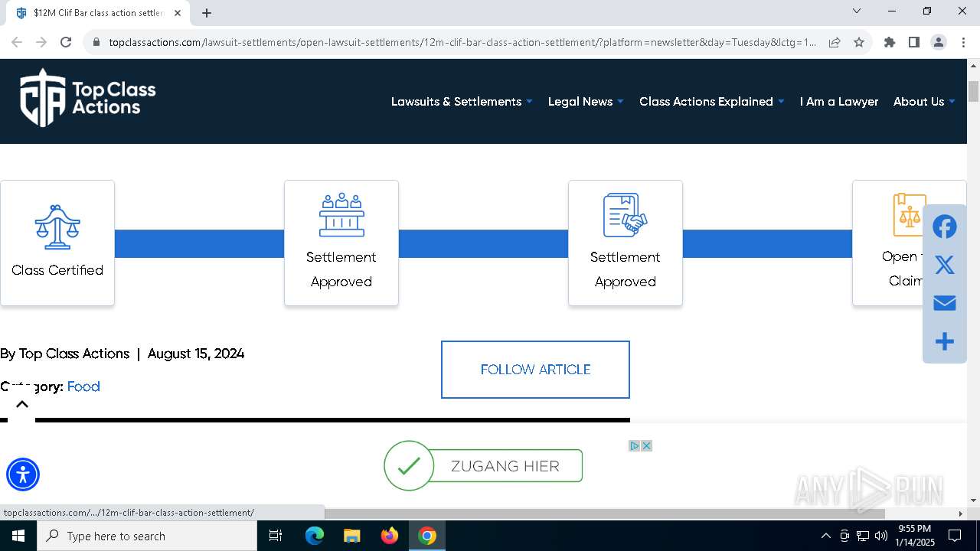Open the Chrome three-dot menu
Screen dimensions: 980x551
(963, 42)
